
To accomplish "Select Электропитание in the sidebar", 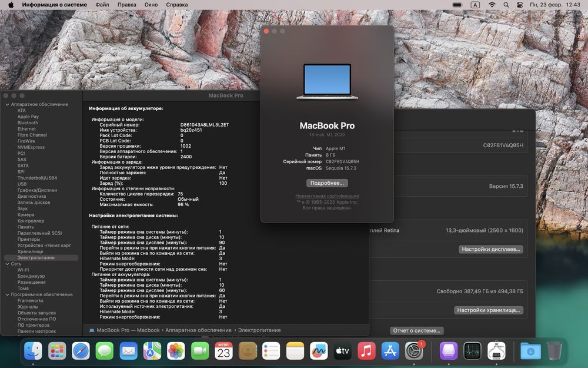I will coord(41,258).
